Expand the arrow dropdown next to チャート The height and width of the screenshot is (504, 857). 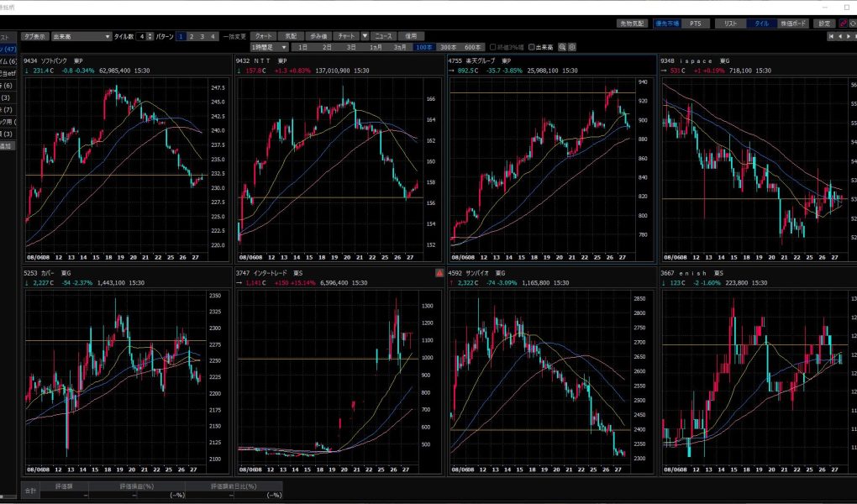click(x=365, y=37)
